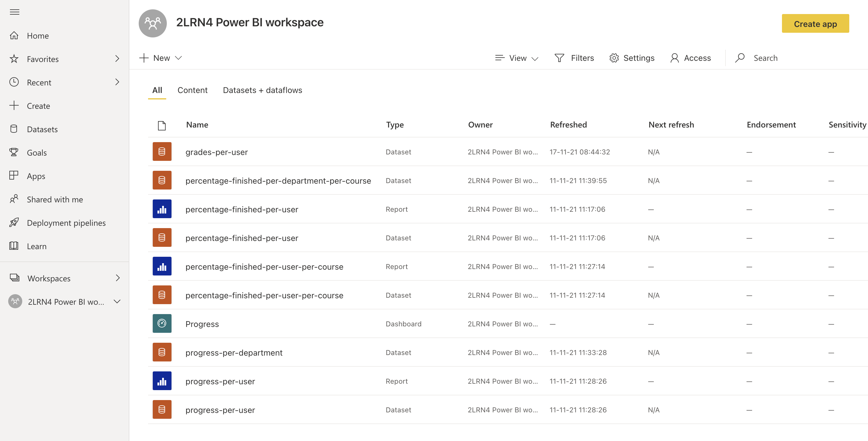
Task: Switch to the Datasets + dataflows tab
Action: (263, 90)
